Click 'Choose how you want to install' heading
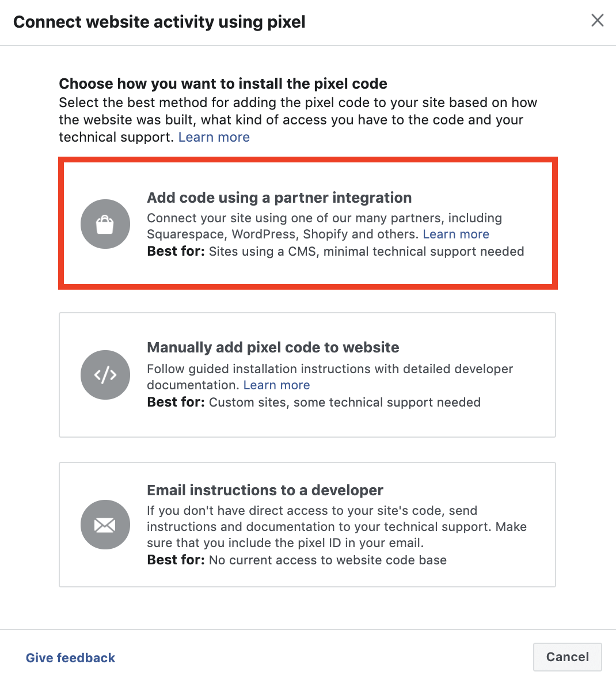Image resolution: width=616 pixels, height=683 pixels. (x=223, y=84)
